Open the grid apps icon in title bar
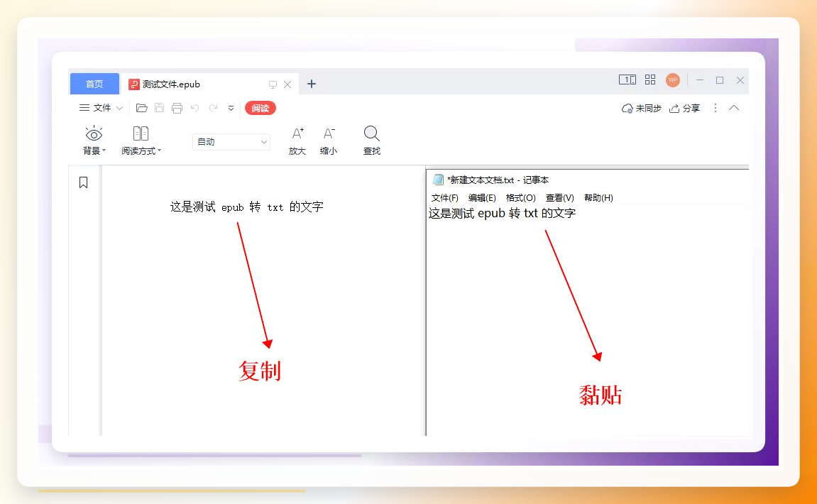The height and width of the screenshot is (504, 817). (650, 80)
